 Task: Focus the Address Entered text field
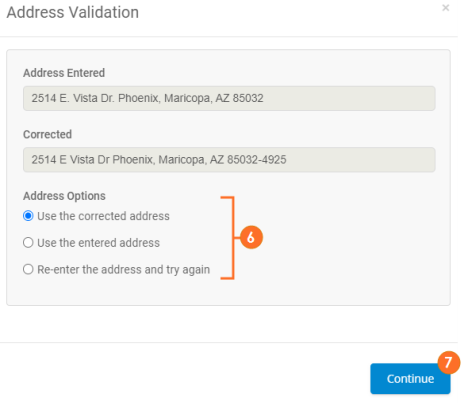(x=229, y=98)
